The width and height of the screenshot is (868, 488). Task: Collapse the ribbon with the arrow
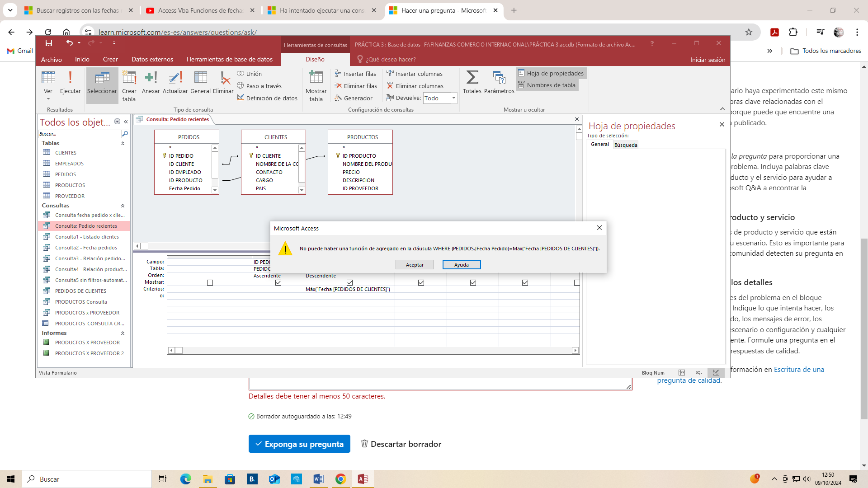722,109
